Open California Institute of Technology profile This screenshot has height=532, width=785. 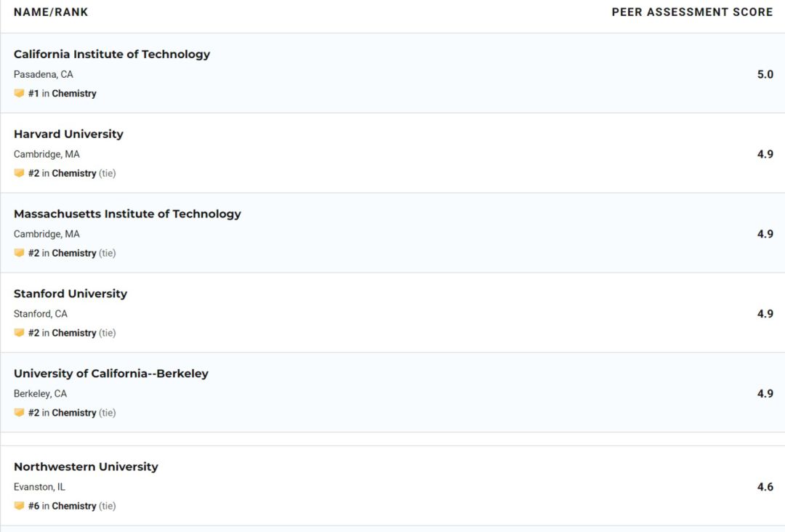click(112, 54)
